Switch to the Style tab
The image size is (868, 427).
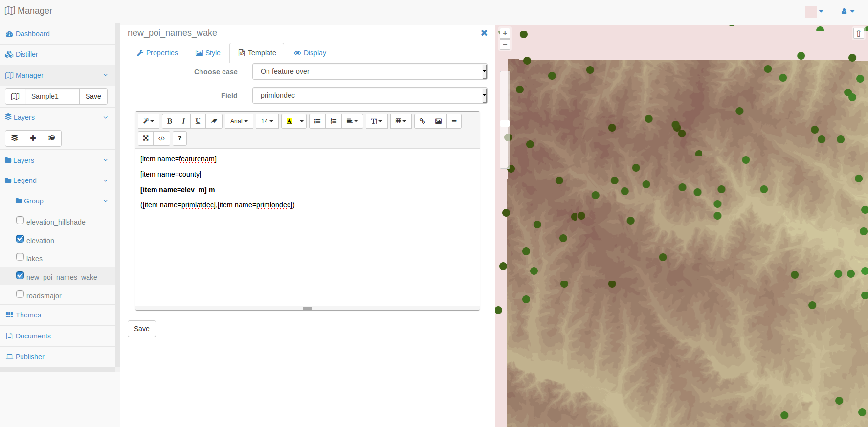coord(208,53)
